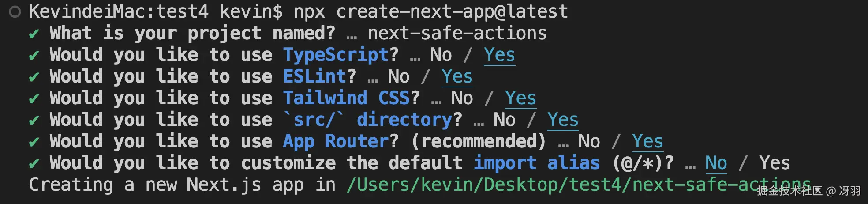This screenshot has width=868, height=204.
Task: Select the underlined Yes for src/ directory
Action: tap(563, 120)
